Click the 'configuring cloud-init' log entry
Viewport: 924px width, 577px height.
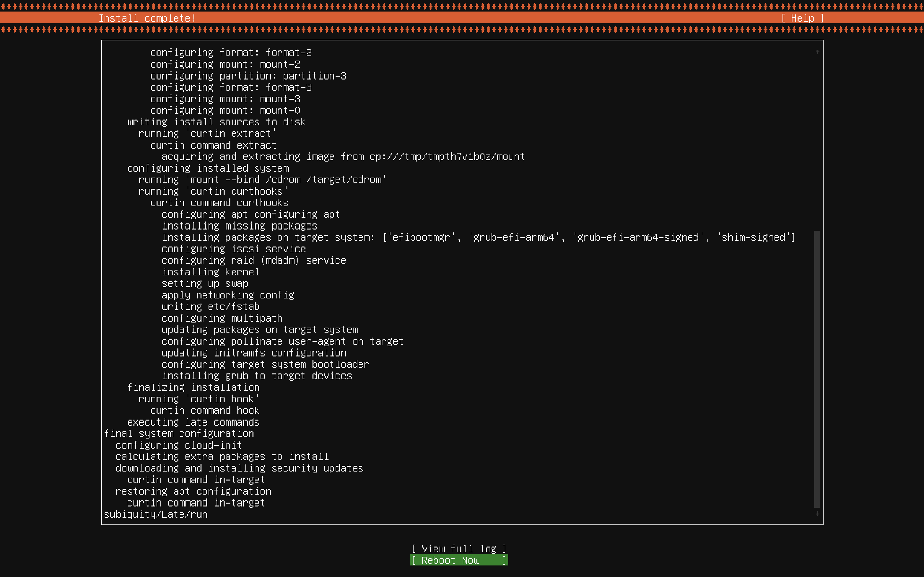[x=179, y=445]
